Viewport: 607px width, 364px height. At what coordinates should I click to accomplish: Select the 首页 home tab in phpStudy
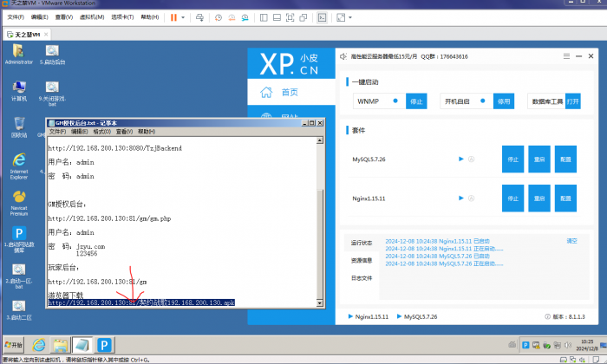coord(281,92)
